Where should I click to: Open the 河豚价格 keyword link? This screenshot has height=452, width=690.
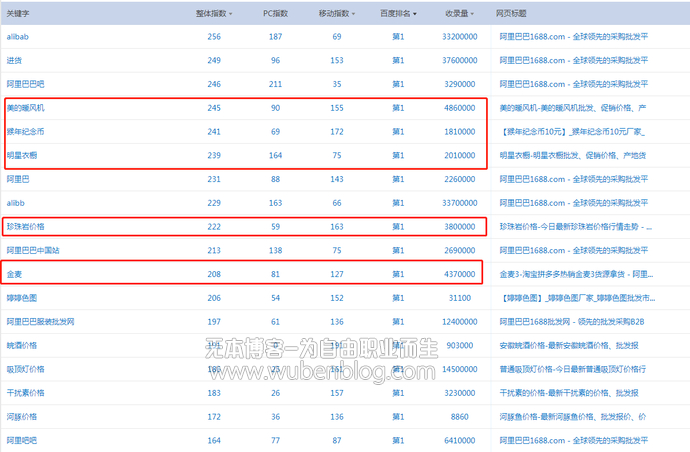(x=22, y=417)
